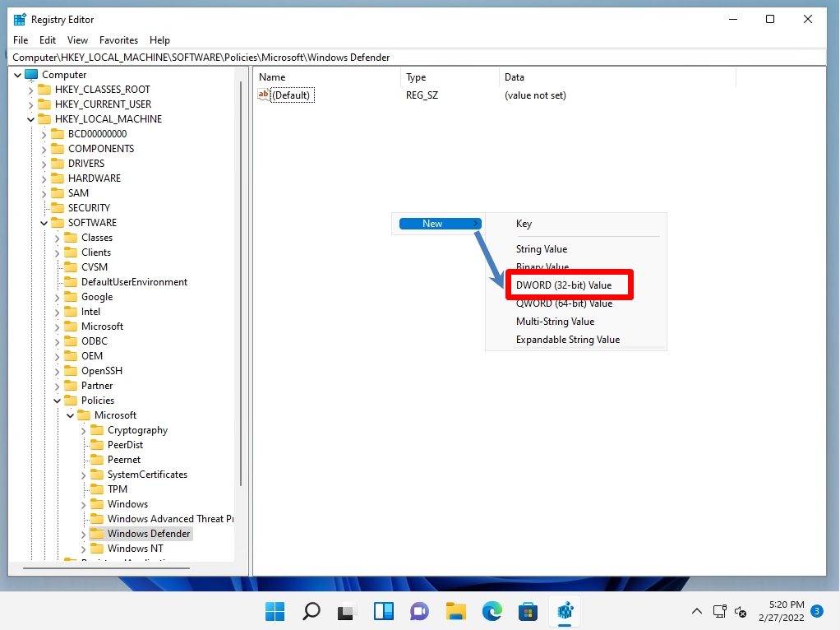Viewport: 840px width, 630px height.
Task: Select the Computer icon in tree
Action: coord(31,75)
